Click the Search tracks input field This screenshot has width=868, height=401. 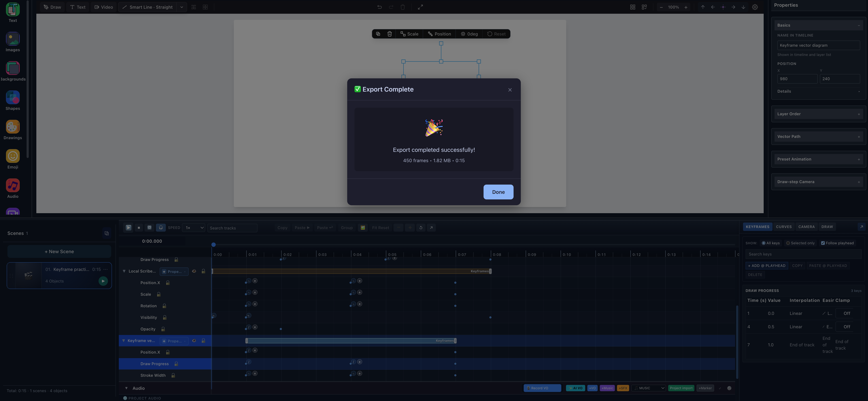click(x=232, y=228)
